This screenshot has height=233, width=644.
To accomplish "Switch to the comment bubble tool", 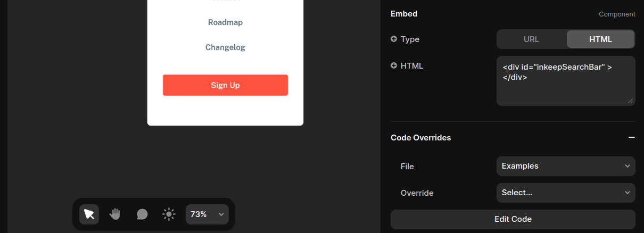I will tap(142, 214).
